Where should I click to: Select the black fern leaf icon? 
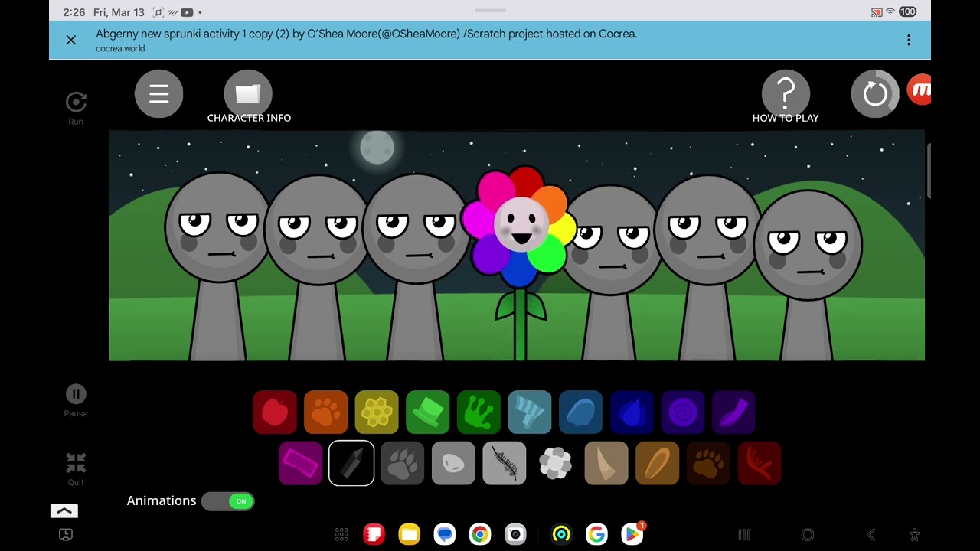coord(505,463)
